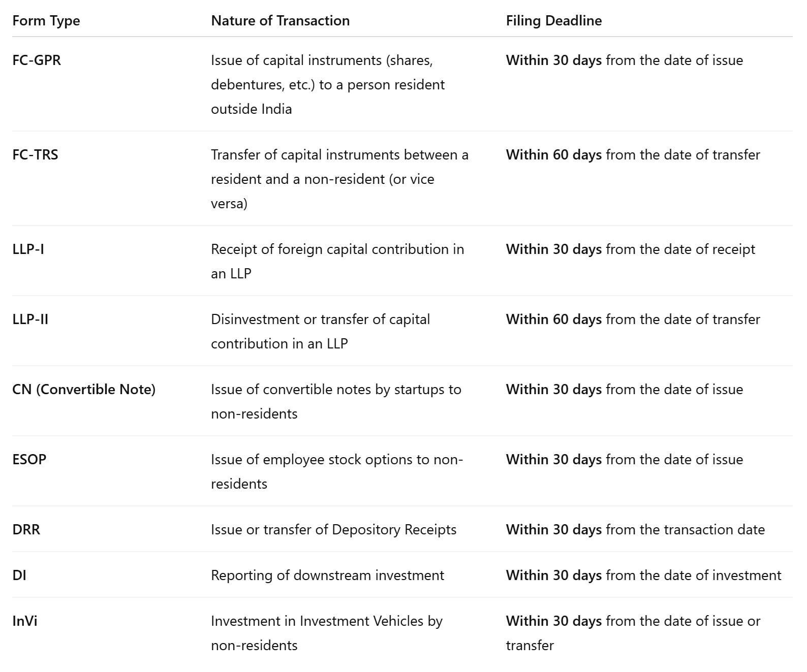Click the Filing Deadline column header

coord(553,21)
